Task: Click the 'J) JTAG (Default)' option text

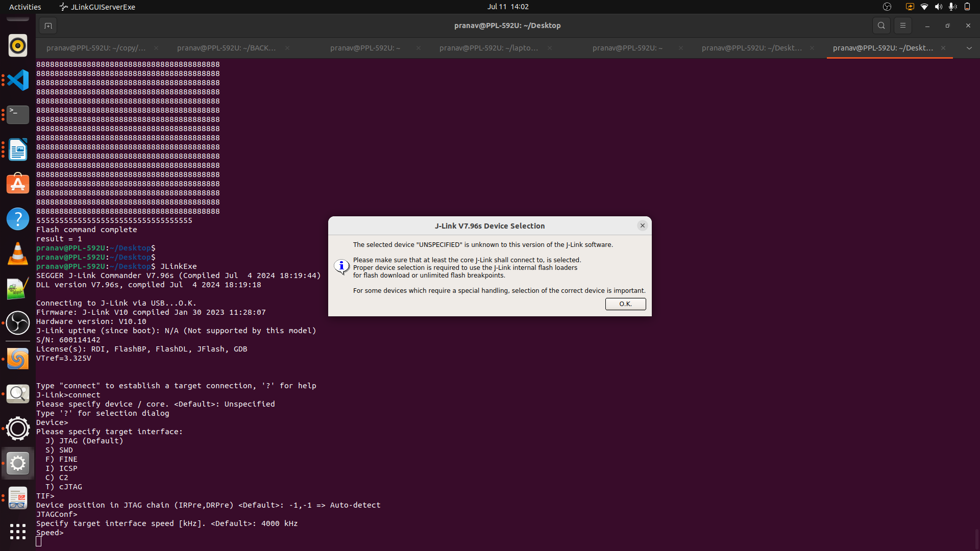Action: point(84,441)
